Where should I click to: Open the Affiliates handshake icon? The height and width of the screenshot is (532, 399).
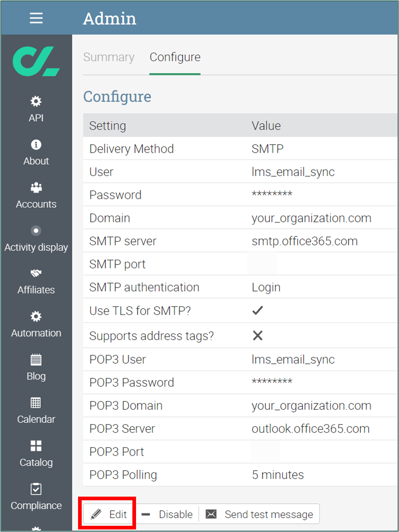click(36, 273)
